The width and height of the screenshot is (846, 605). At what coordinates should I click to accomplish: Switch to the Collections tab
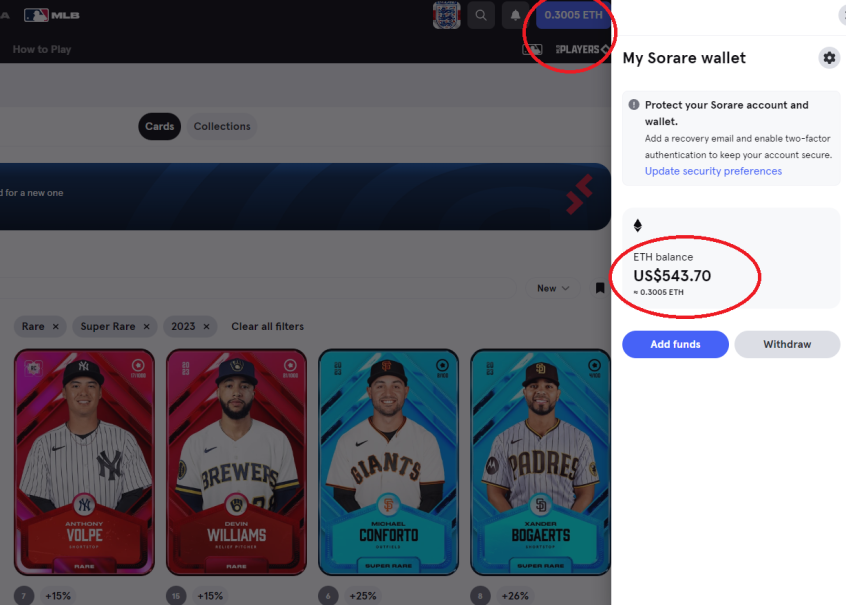[x=222, y=126]
